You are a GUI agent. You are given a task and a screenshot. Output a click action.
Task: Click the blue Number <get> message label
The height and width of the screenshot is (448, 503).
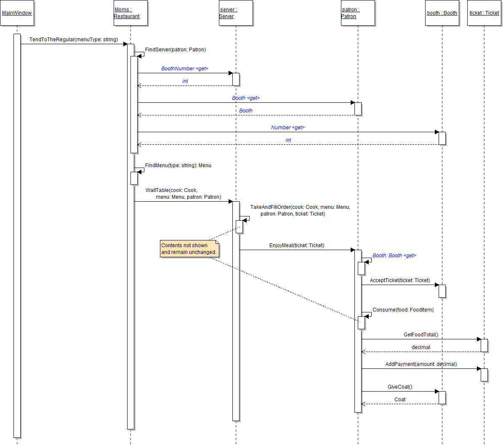(288, 128)
